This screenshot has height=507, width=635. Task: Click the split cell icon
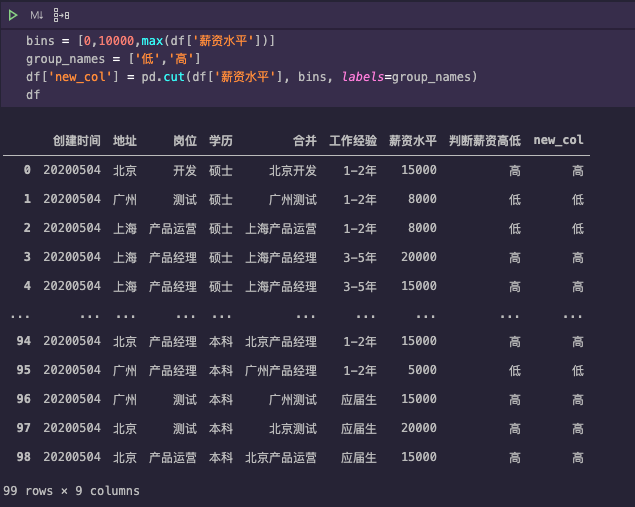pos(62,15)
